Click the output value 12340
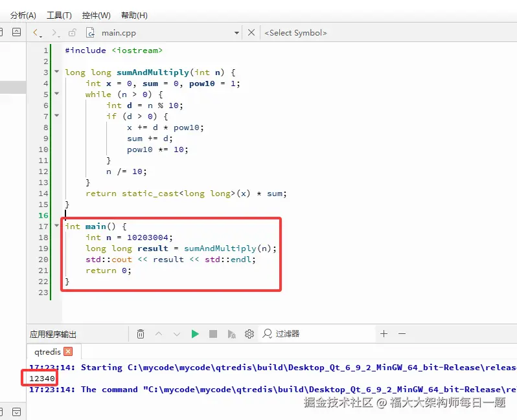This screenshot has height=420, width=517. click(42, 379)
